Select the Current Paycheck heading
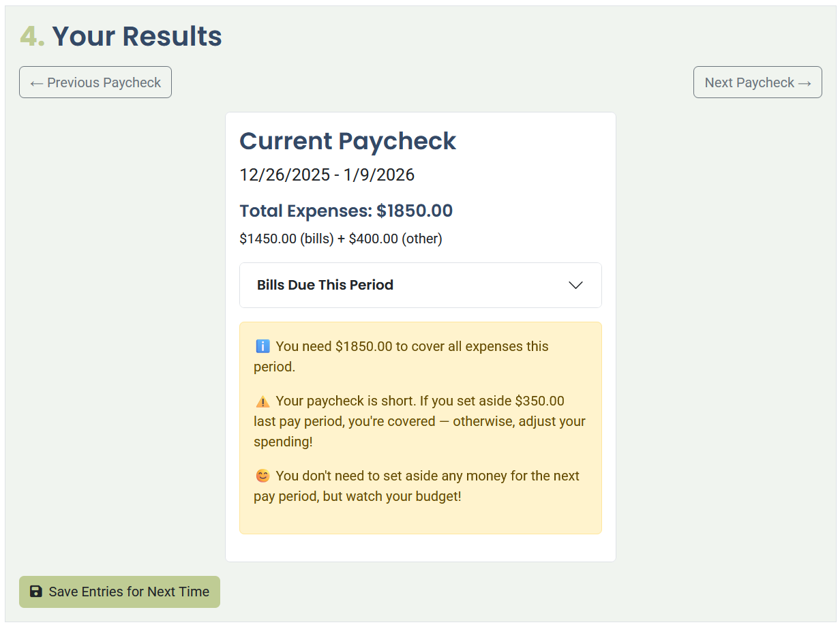 click(x=348, y=141)
